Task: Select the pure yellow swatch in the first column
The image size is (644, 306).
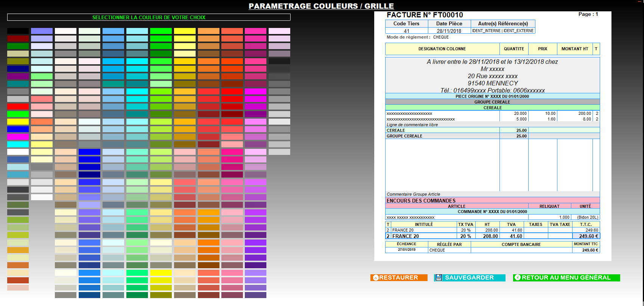Action: [18, 122]
